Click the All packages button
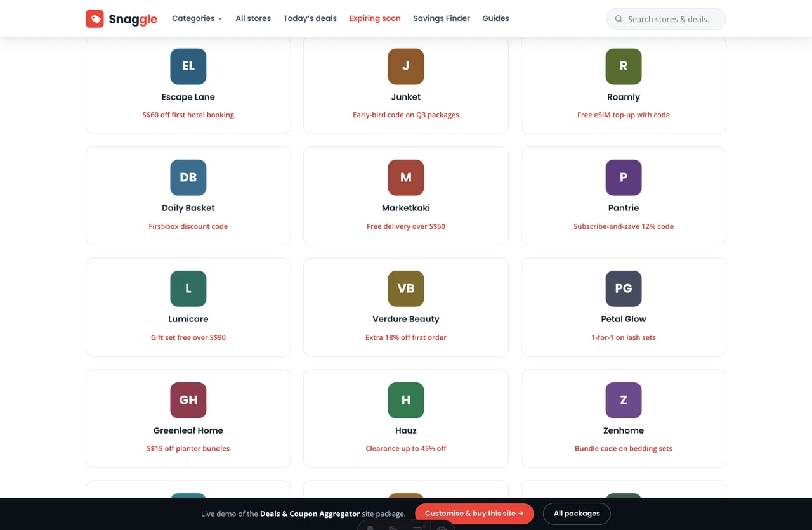Screen dimensions: 812x530 (577, 514)
